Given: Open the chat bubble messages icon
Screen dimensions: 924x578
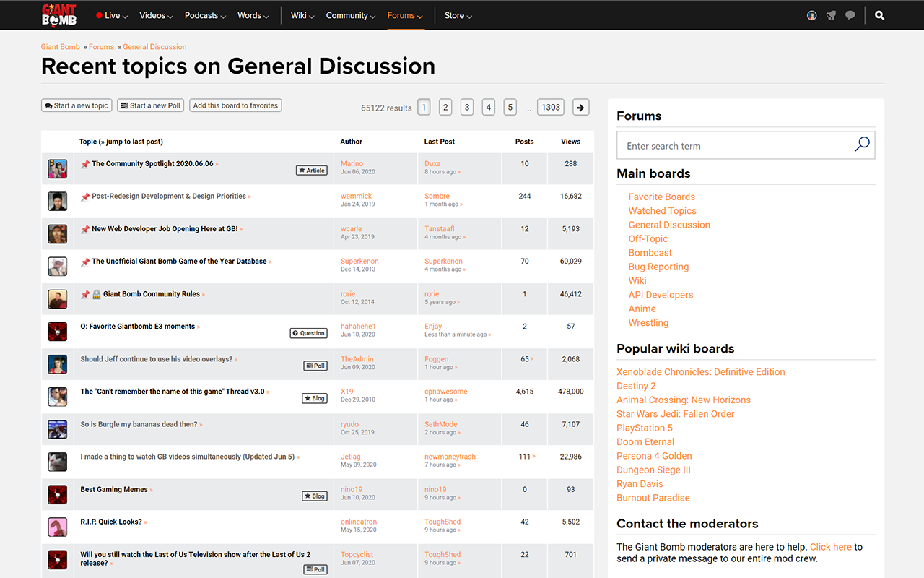Looking at the screenshot, I should click(850, 15).
